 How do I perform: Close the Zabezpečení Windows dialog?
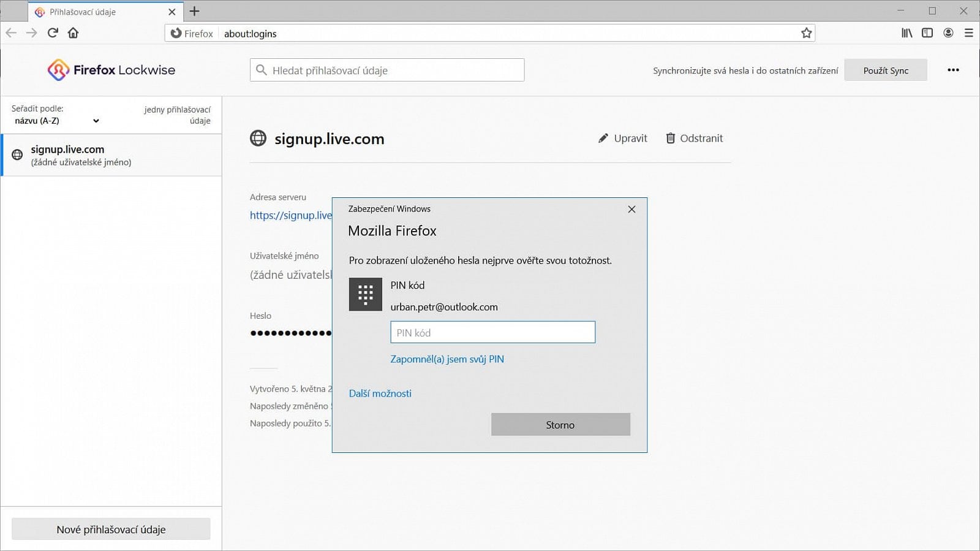pos(631,209)
